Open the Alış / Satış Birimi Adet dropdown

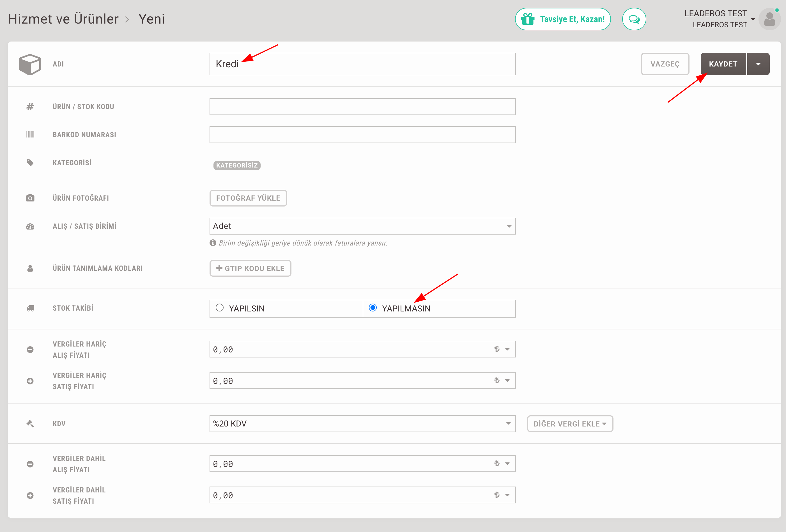[362, 226]
